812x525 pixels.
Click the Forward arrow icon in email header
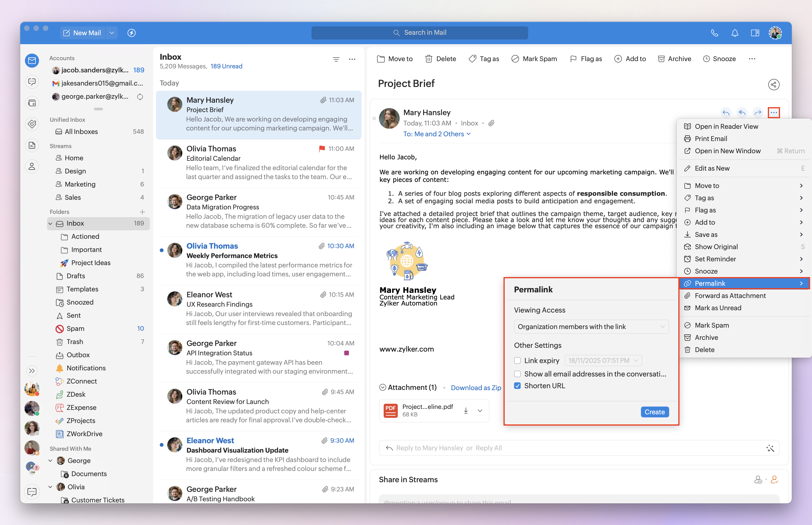(758, 113)
